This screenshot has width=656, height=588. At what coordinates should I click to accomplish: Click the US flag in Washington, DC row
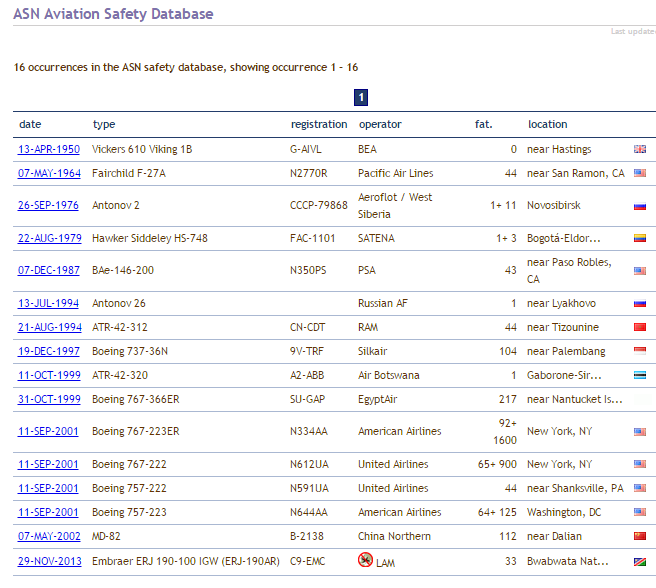[640, 512]
